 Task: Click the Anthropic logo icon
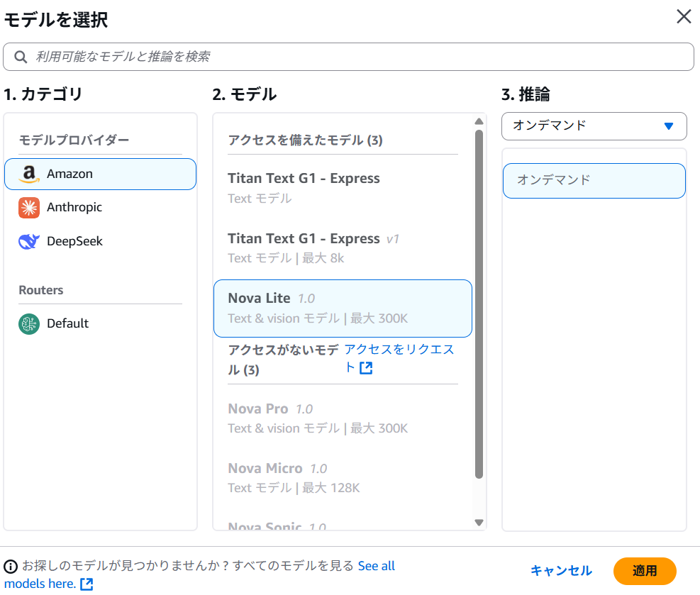(x=29, y=208)
